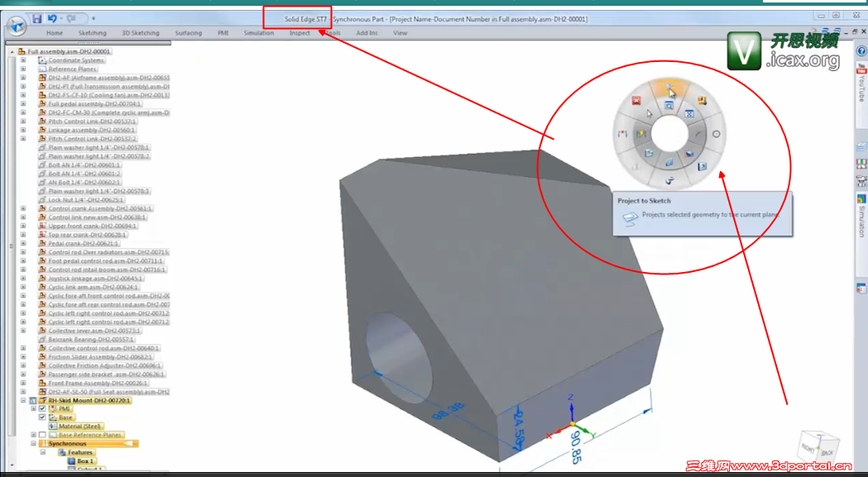Viewport: 868px width, 477px height.
Task: Choose the Fit view icon in radial menu
Action: (x=689, y=113)
